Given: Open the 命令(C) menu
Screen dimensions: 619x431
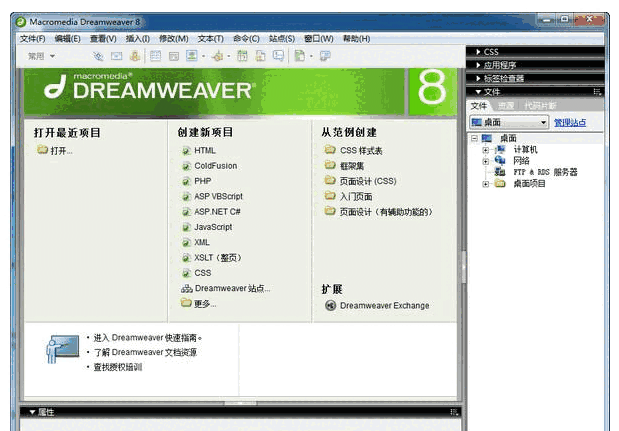Looking at the screenshot, I should point(246,39).
